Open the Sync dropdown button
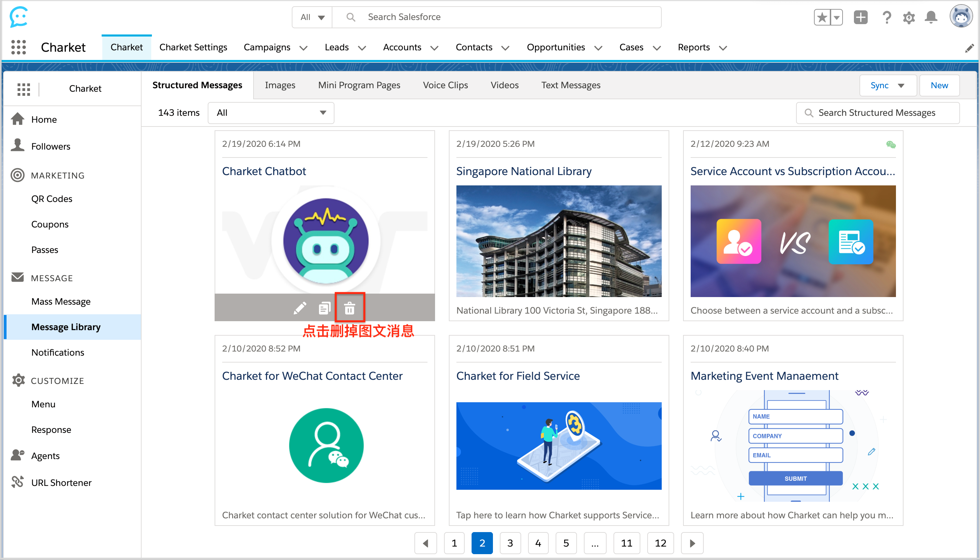This screenshot has width=980, height=560. [x=888, y=85]
